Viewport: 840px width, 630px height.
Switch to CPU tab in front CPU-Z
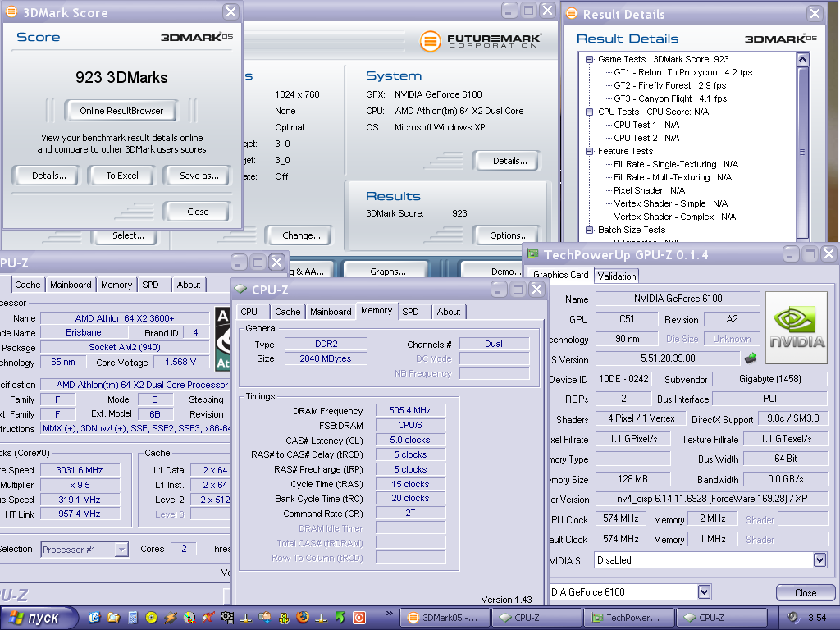click(x=249, y=312)
